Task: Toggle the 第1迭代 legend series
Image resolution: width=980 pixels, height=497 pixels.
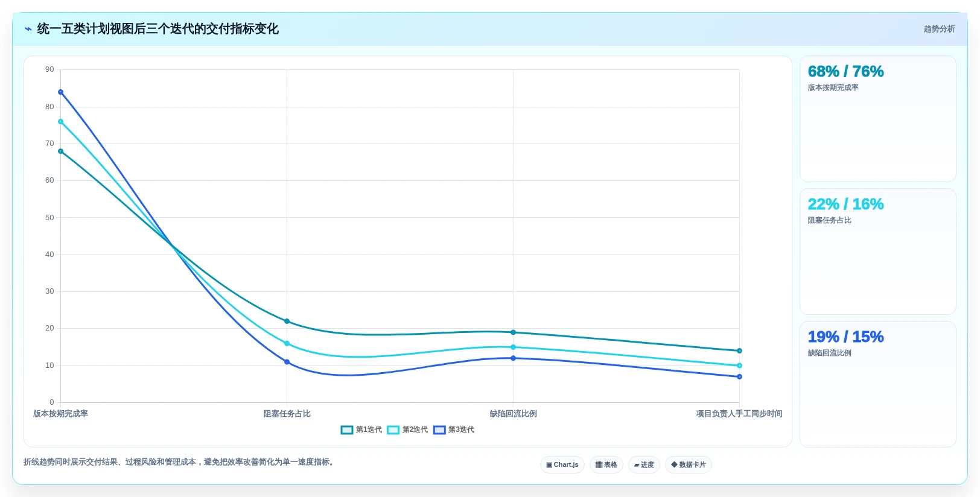Action: pyautogui.click(x=361, y=430)
